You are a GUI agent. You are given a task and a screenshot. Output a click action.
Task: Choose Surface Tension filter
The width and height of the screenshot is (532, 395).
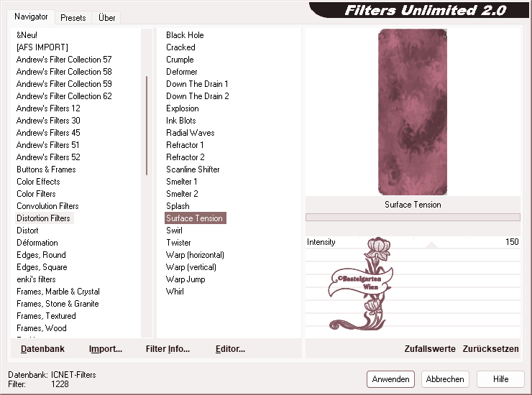(196, 218)
